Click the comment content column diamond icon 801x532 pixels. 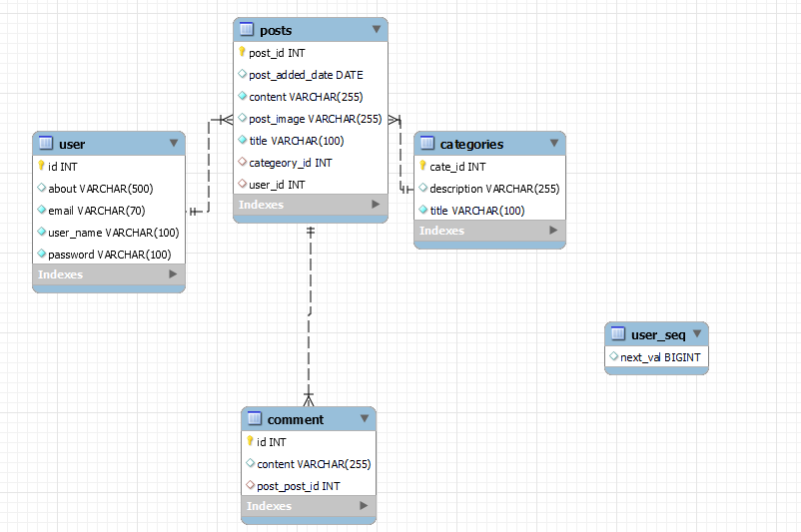251,463
